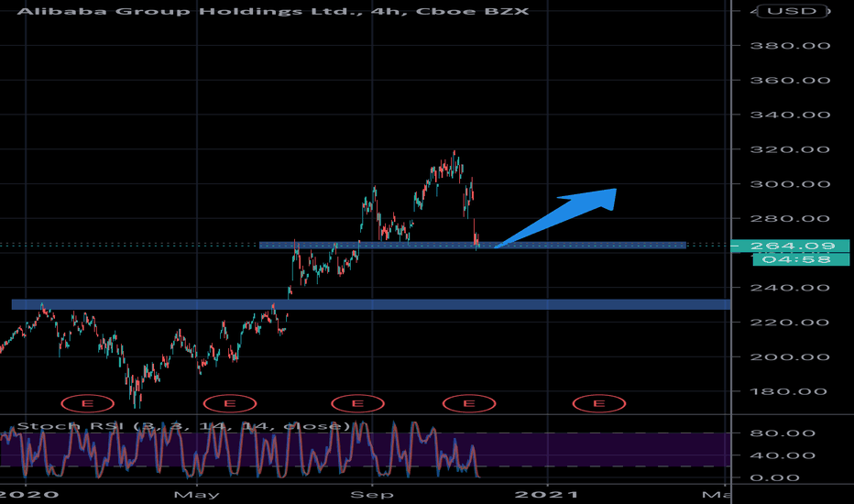
Task: Click the 300.00 price axis label
Action: point(790,184)
